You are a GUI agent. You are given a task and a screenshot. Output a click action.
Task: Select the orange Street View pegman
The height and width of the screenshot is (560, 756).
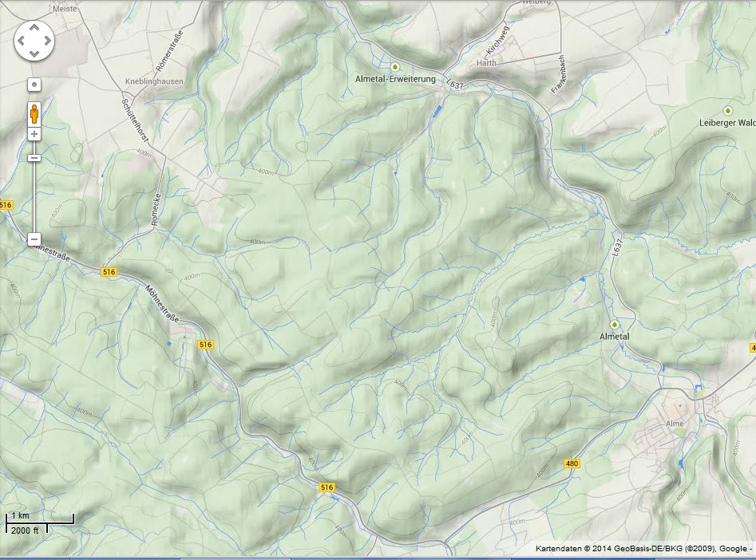point(34,113)
